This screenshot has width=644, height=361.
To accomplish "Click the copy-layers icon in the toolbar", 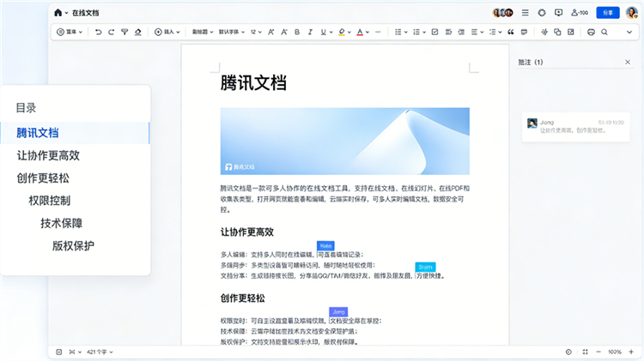I will 557,32.
